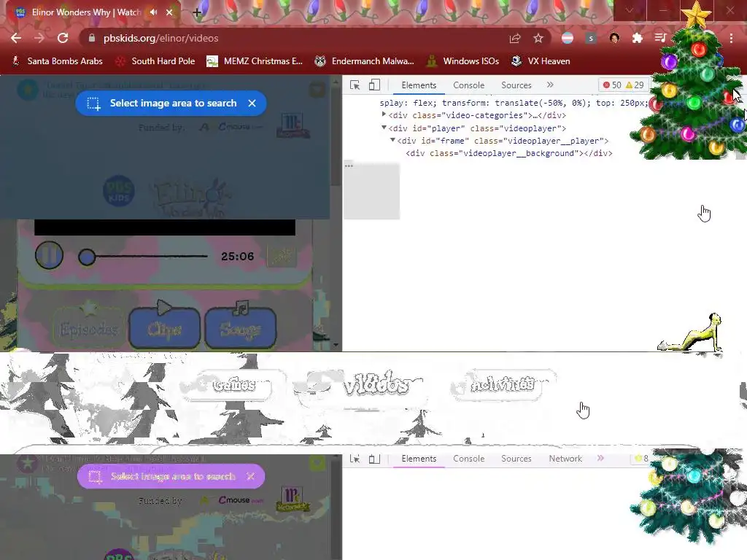The image size is (747, 560).
Task: Switch to the top DevTools Sources tab
Action: tap(516, 85)
